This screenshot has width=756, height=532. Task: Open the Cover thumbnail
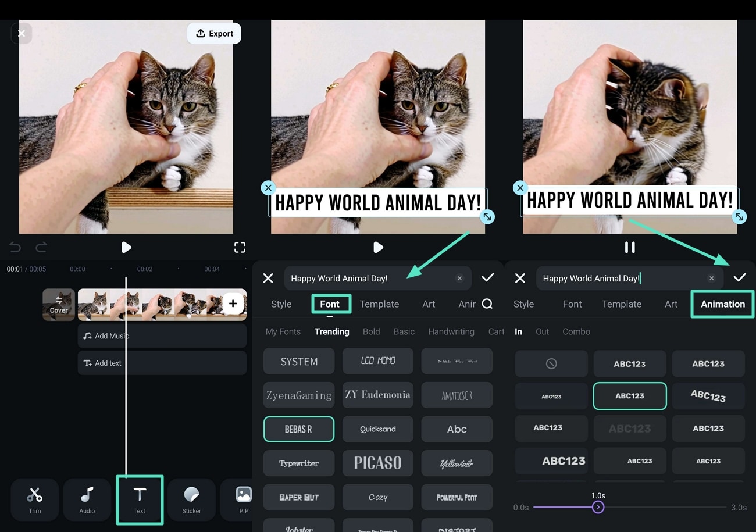59,304
